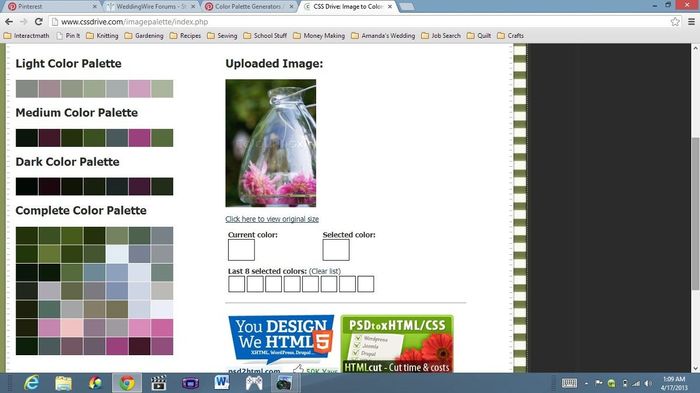Screen dimensions: 700x393
Task: Open the touch keyboard from system tray
Action: pyautogui.click(x=569, y=383)
